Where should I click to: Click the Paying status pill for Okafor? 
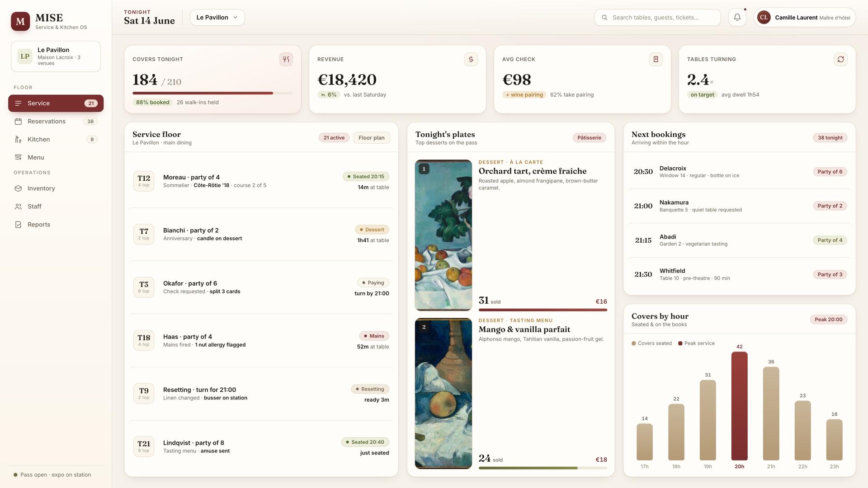click(373, 283)
